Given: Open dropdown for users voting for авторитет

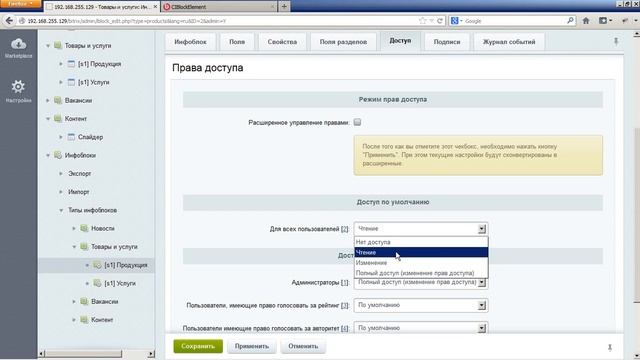Looking at the screenshot, I should click(x=421, y=328).
